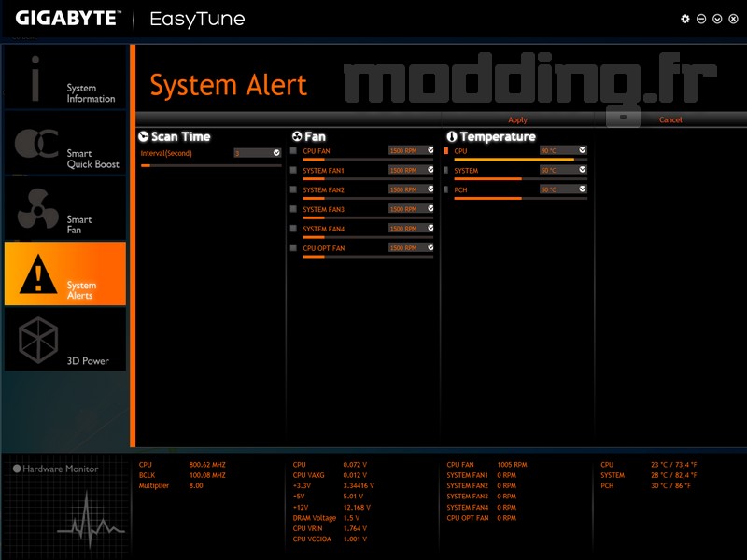Click the SYSTEM FAN4 threshold slider
The height and width of the screenshot is (560, 747).
click(368, 237)
